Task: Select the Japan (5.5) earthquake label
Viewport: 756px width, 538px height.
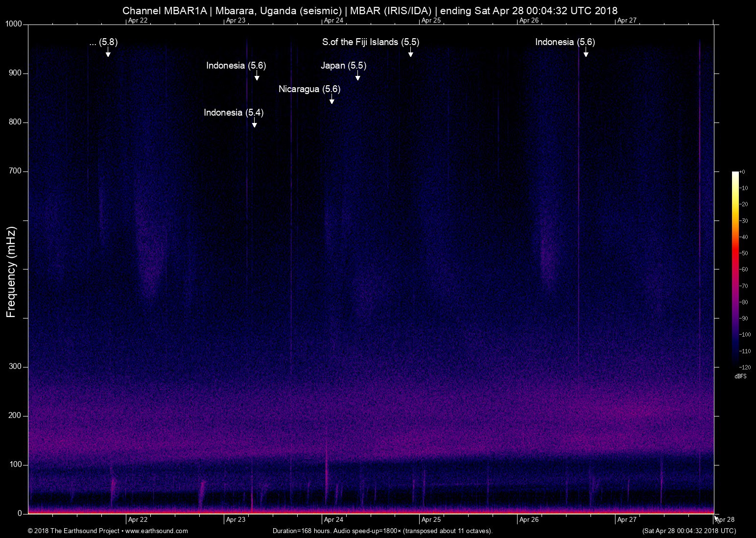Action: [343, 66]
